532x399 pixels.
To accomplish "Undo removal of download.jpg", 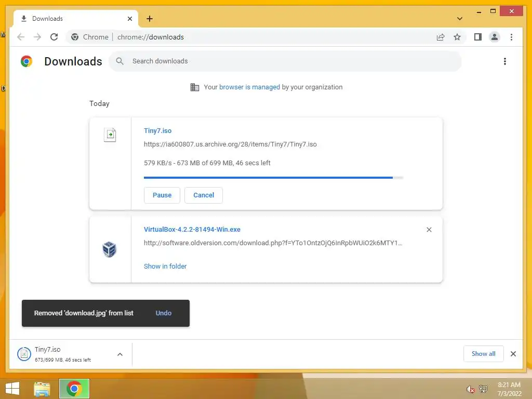I will pyautogui.click(x=164, y=313).
